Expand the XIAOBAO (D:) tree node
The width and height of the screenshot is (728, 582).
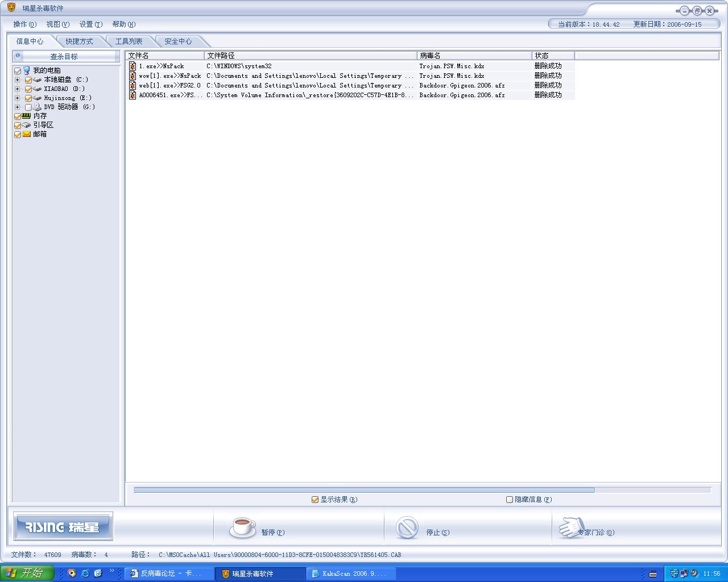pos(17,89)
